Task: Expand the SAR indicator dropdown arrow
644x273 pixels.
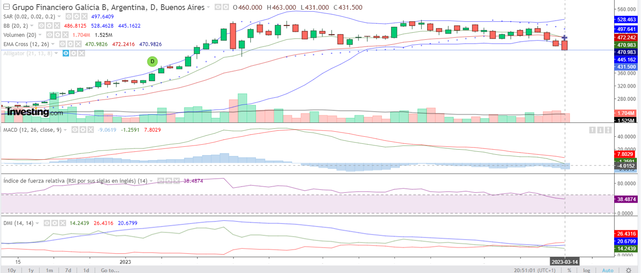Action: point(59,16)
